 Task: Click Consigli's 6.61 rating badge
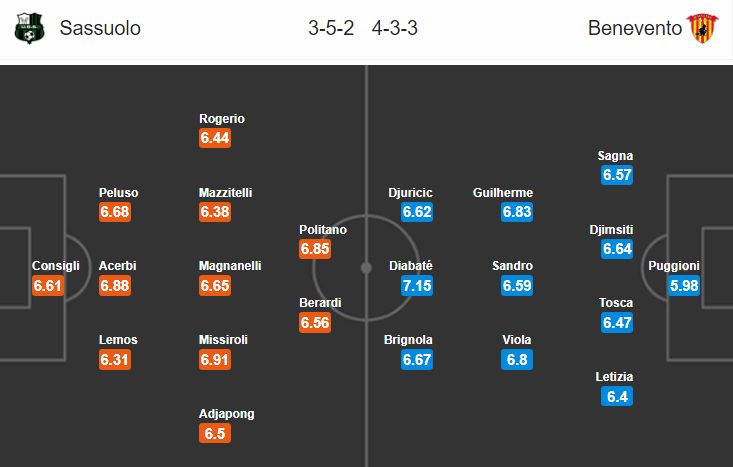tap(48, 286)
